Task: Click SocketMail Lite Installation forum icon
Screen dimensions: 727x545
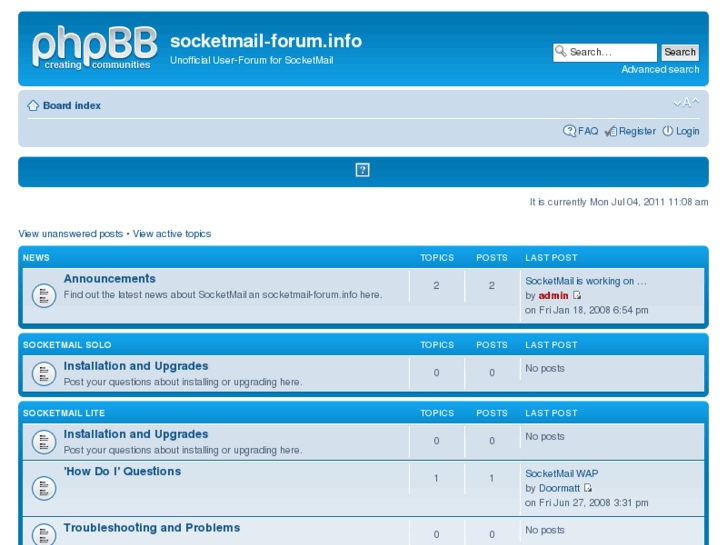Action: 44,442
